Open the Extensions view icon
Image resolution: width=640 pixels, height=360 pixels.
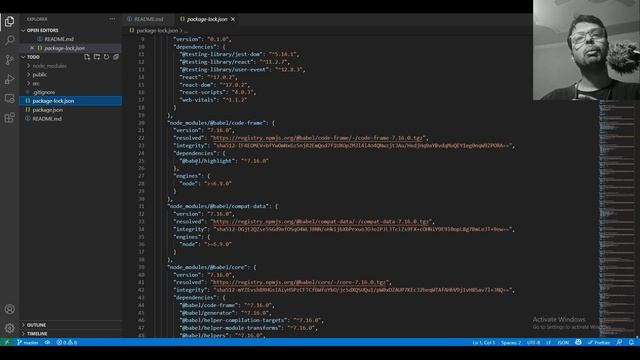pyautogui.click(x=9, y=118)
